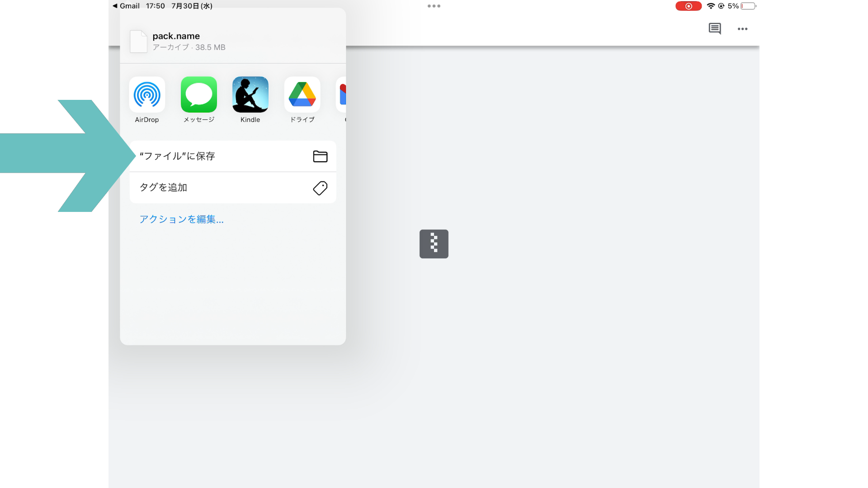
Task: Open the Kindle app icon
Action: tap(250, 95)
